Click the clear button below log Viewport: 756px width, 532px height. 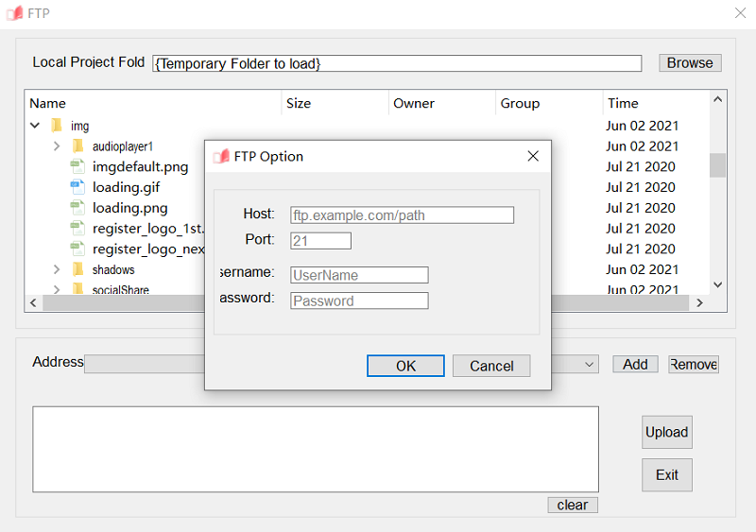coord(572,505)
